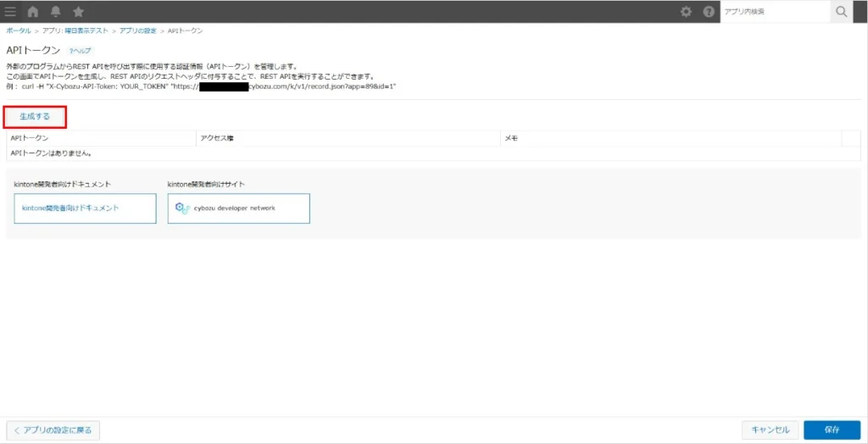
Task: Click the blue 保存 button
Action: (832, 430)
